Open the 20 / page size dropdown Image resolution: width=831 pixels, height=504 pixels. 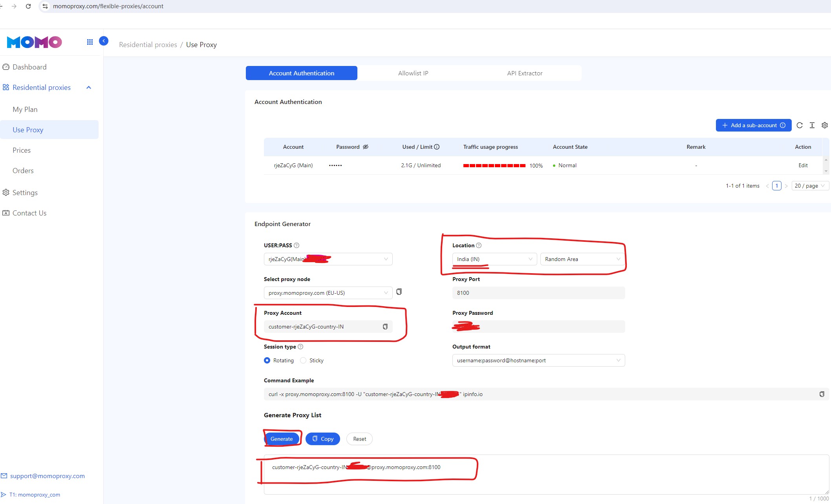coord(810,186)
